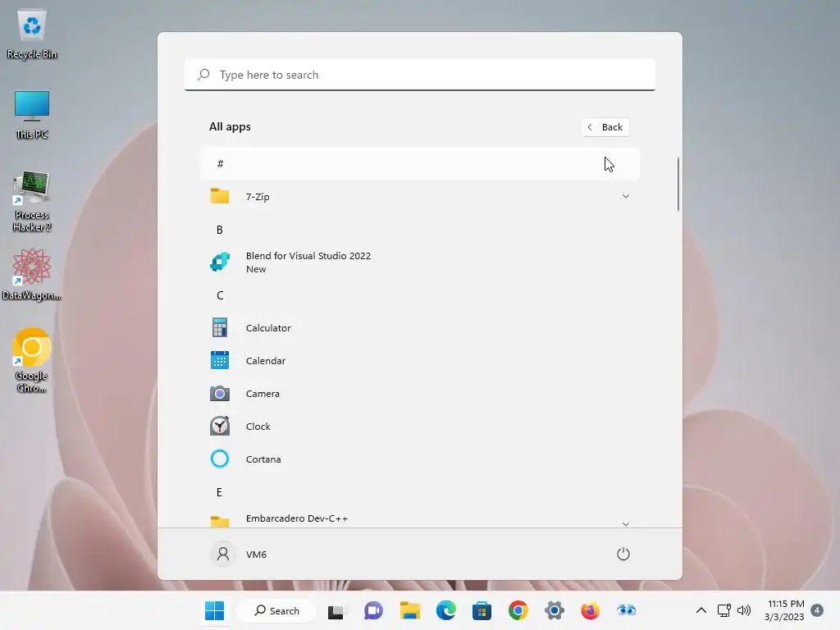The image size is (840, 630).
Task: Open Clock app icon
Action: tap(220, 426)
